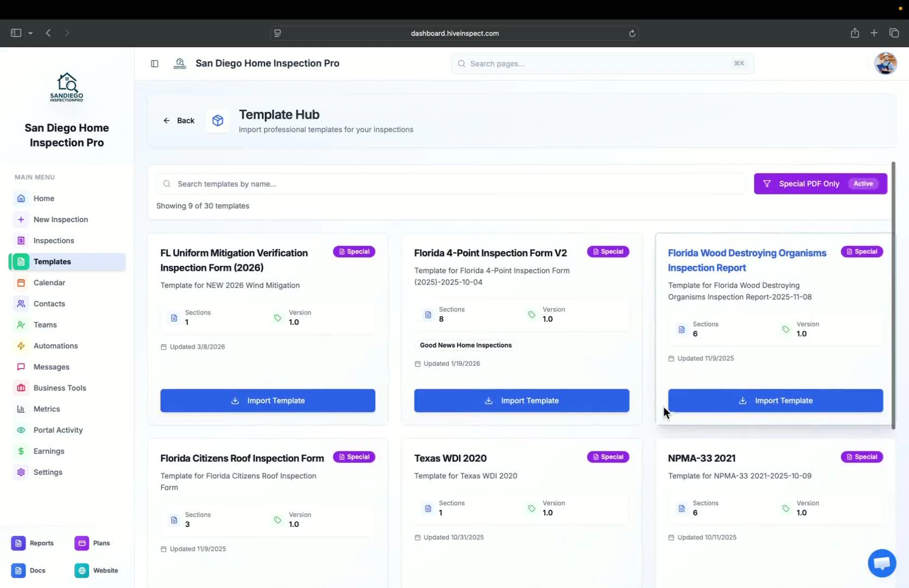
Task: Expand the Safari sidebar dropdown chevron
Action: [30, 33]
